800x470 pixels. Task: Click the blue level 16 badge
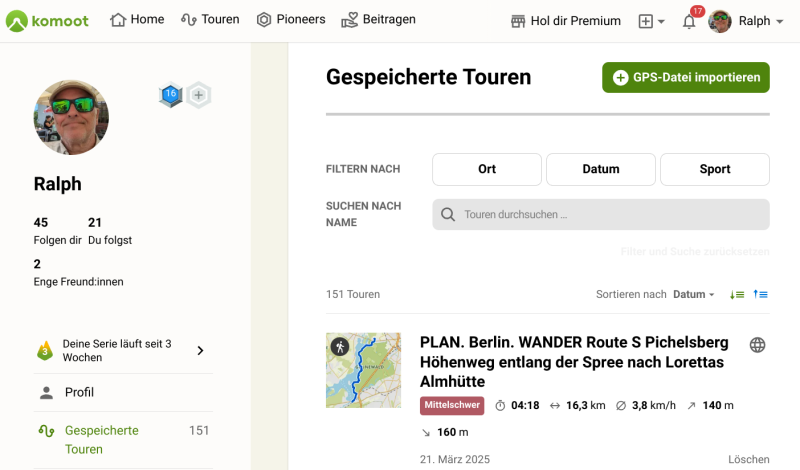[x=171, y=95]
